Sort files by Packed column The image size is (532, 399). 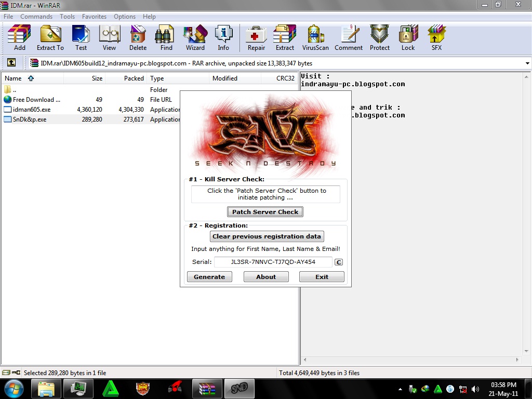[x=126, y=78]
